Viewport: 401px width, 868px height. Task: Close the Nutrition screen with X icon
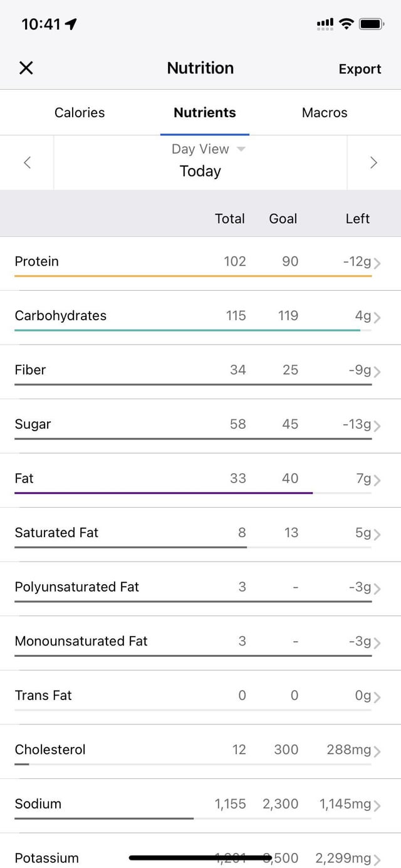click(x=26, y=68)
